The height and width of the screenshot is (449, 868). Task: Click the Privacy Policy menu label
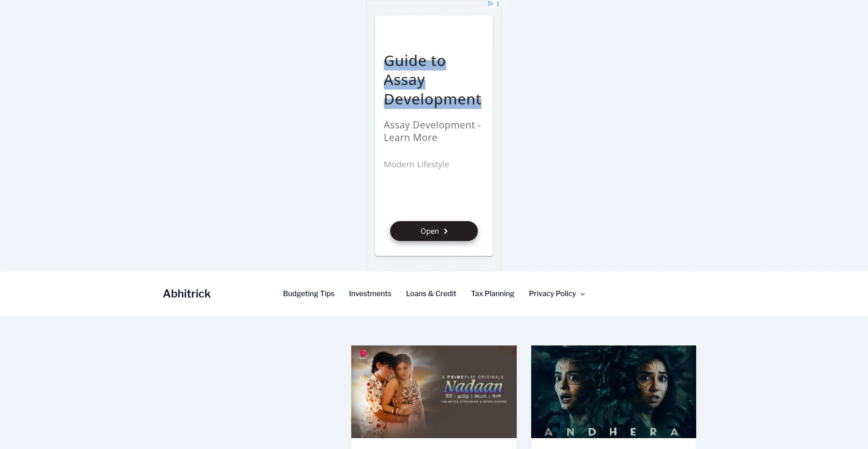coord(552,293)
